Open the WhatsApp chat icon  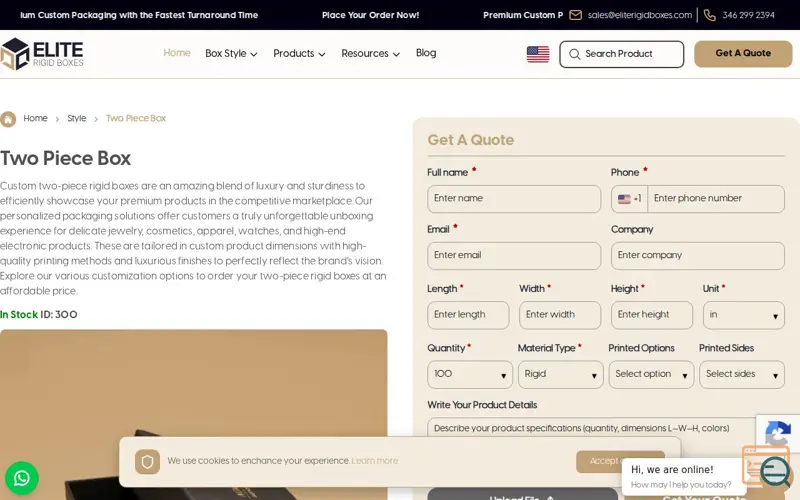coord(21,478)
